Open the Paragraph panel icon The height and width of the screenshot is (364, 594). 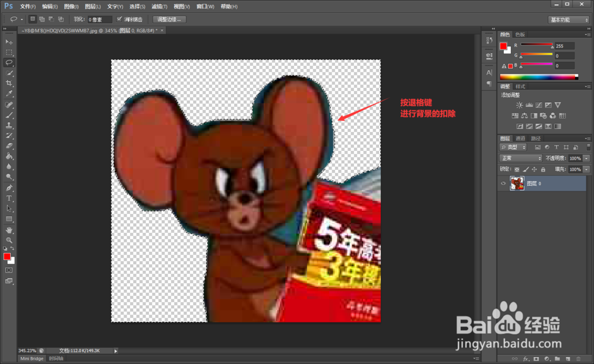pos(489,83)
